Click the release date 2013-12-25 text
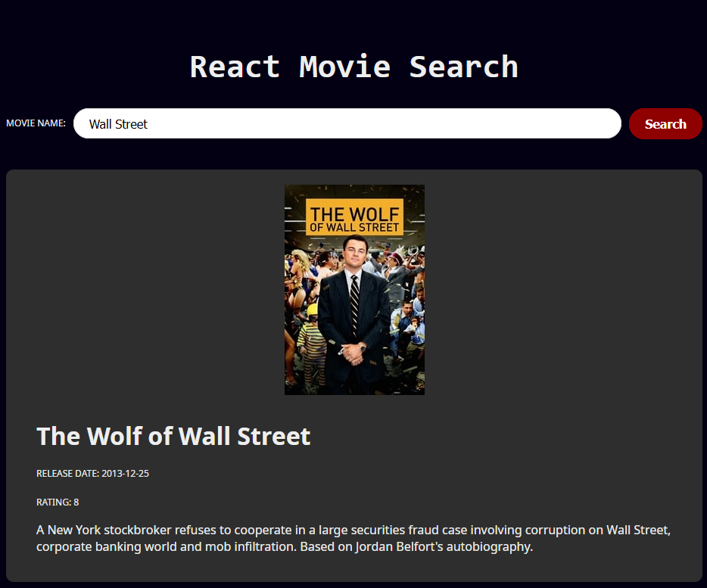 point(92,474)
